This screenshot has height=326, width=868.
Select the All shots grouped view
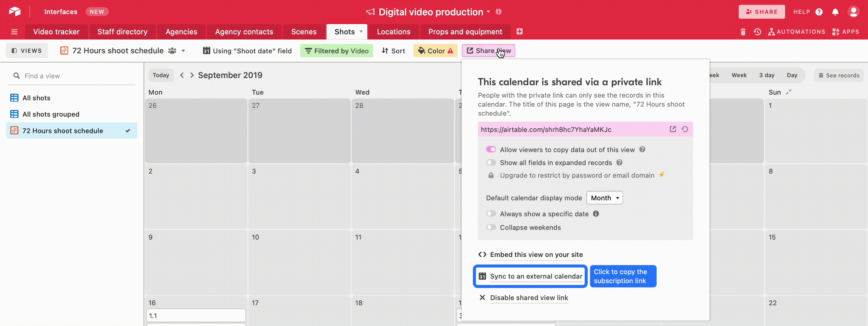(51, 114)
